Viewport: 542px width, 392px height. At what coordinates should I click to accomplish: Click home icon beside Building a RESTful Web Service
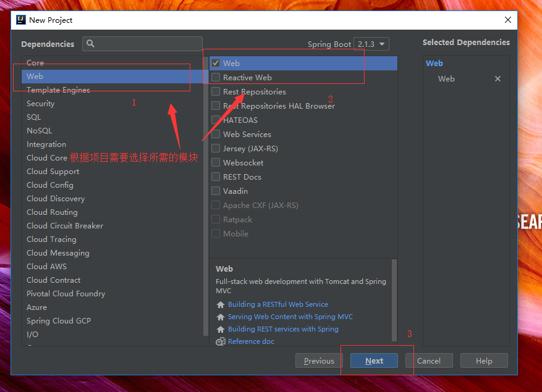220,304
